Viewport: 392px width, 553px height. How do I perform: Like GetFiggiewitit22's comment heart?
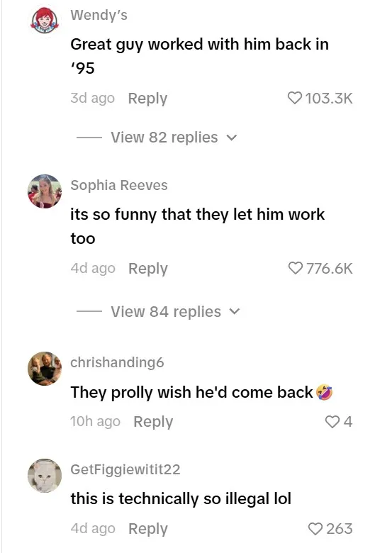tap(315, 529)
